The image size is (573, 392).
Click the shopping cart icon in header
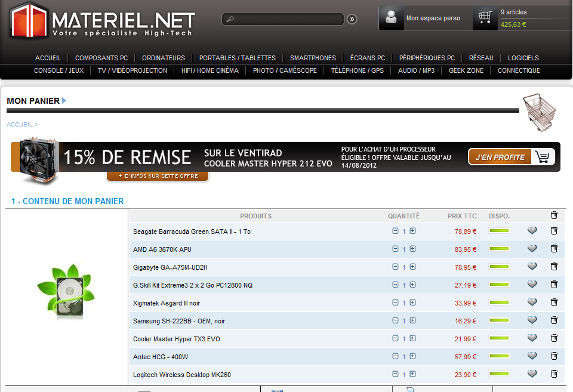(x=485, y=18)
